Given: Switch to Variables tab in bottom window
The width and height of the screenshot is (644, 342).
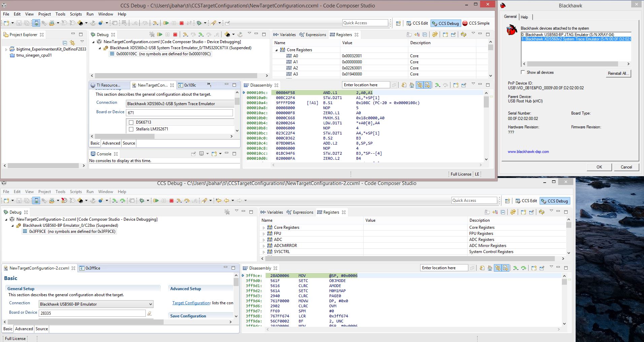Looking at the screenshot, I should coord(272,212).
